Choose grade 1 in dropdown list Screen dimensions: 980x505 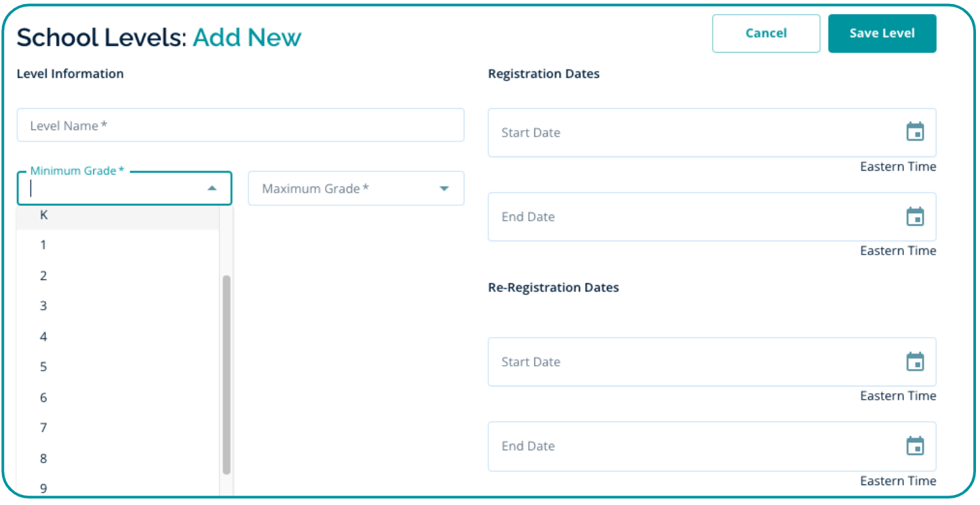(x=44, y=245)
